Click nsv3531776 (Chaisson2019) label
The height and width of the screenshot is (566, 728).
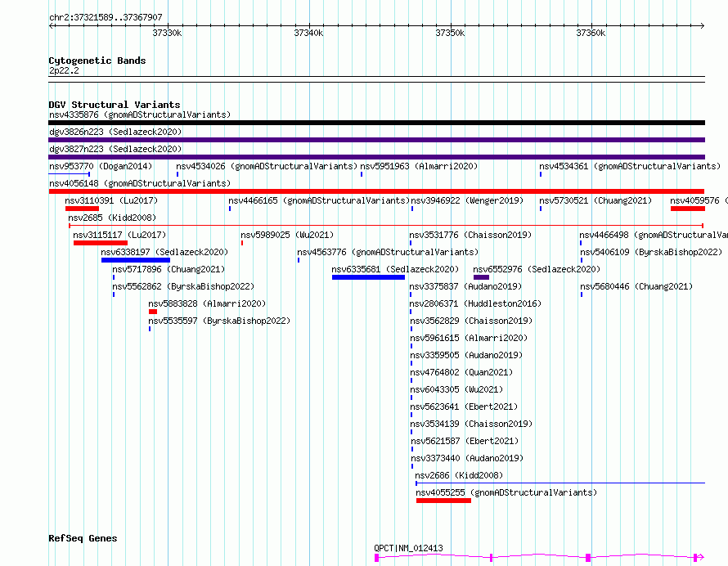point(470,235)
